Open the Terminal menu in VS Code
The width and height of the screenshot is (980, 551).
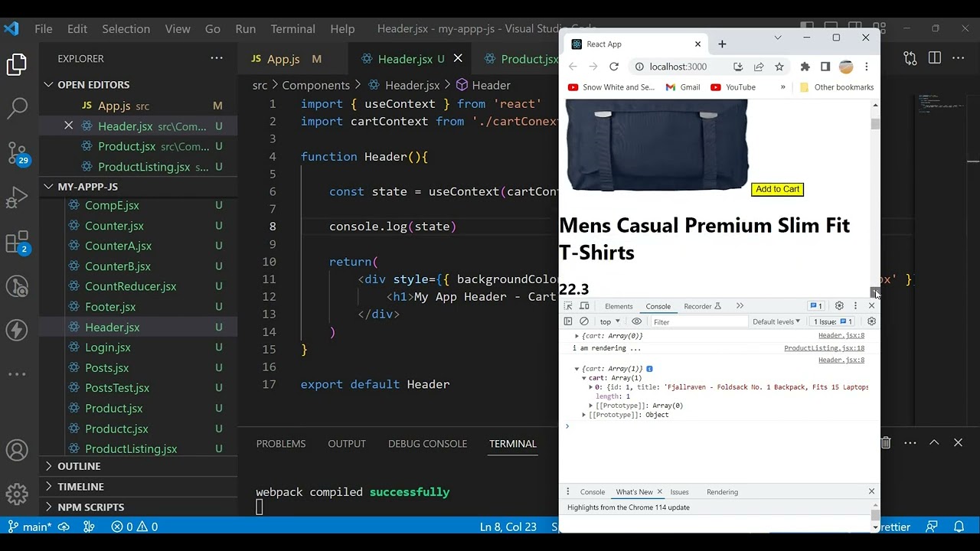point(292,29)
